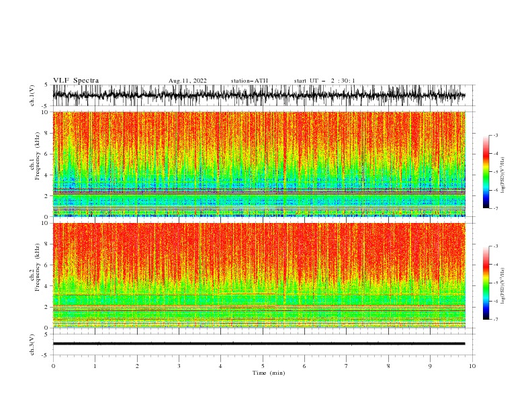Click the 10 kHz tick label of ch.2 spectrogram
The width and height of the screenshot is (532, 411).
pyautogui.click(x=45, y=223)
